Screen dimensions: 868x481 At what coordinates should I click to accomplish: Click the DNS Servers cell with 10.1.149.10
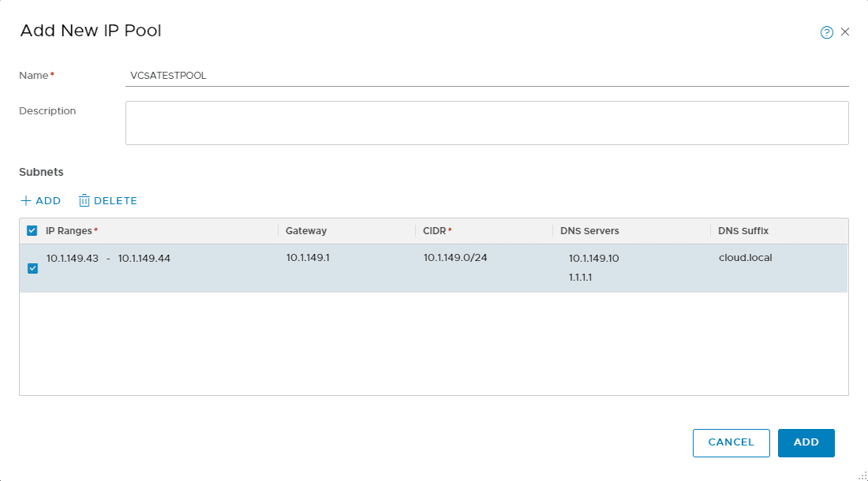click(596, 258)
